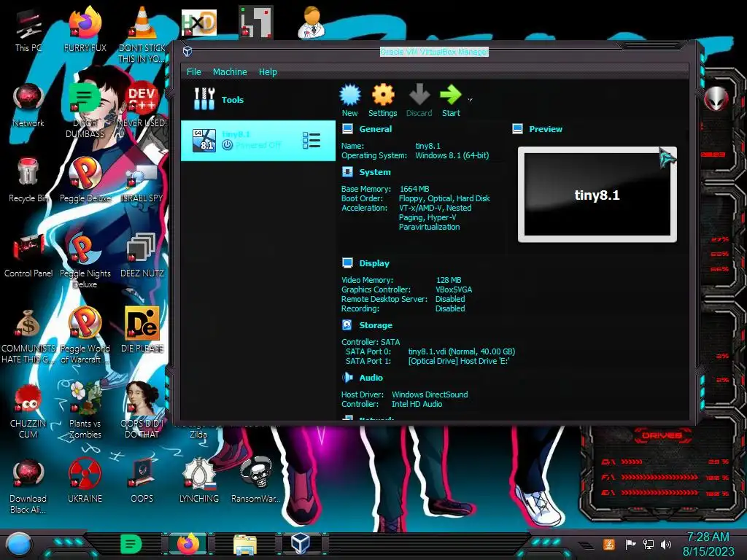Click the VirtualBox cube icon in the title bar
The height and width of the screenshot is (560, 747).
click(187, 52)
